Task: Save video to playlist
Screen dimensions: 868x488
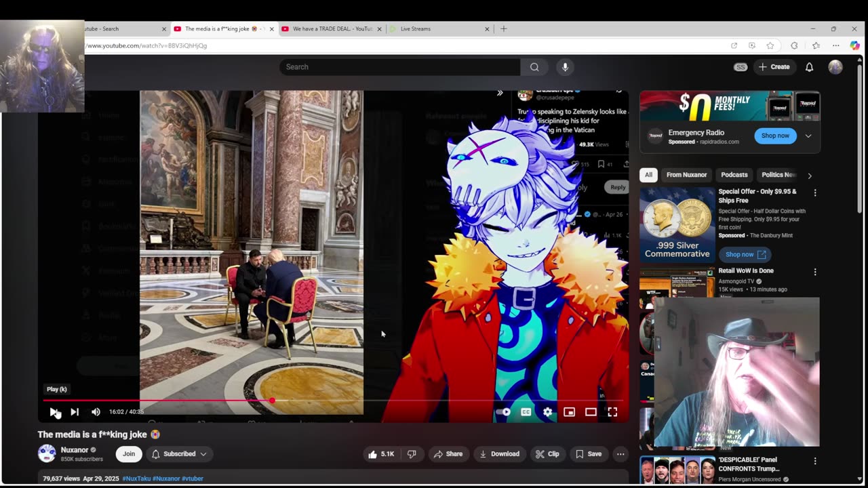Action: click(x=588, y=454)
